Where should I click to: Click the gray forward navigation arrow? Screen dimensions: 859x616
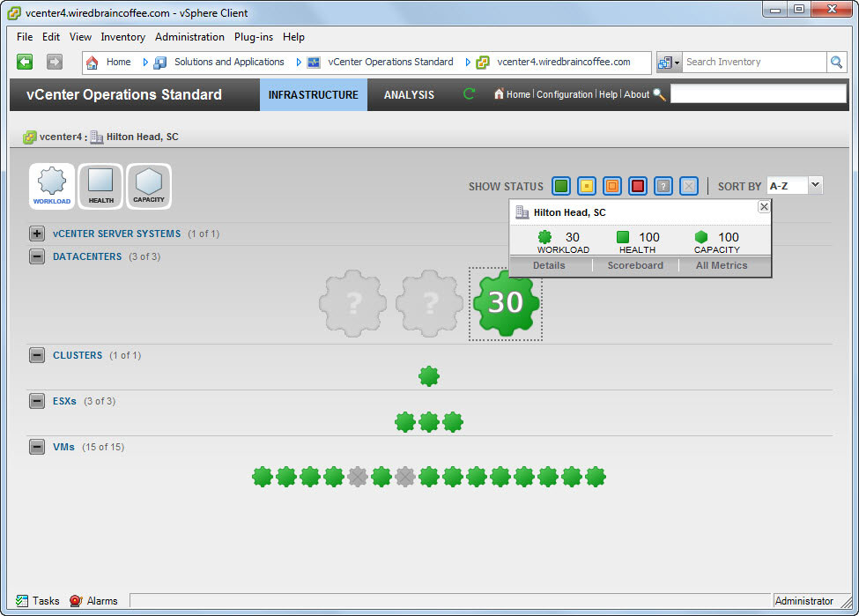pyautogui.click(x=55, y=62)
